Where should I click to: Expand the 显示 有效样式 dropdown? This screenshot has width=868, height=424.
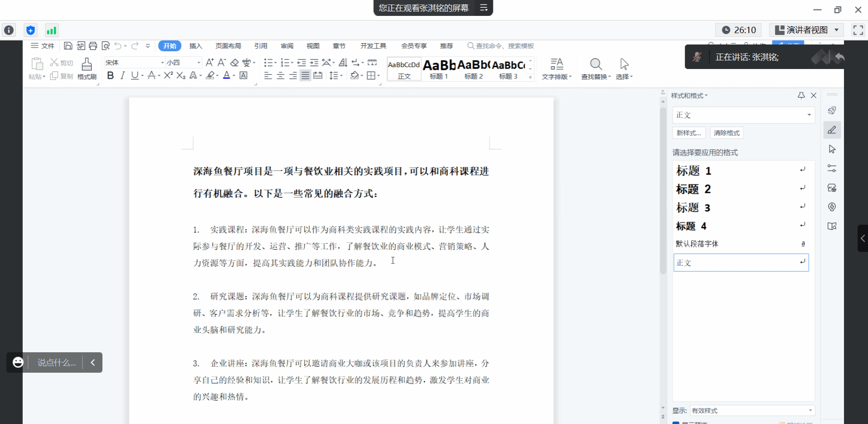[752, 410]
